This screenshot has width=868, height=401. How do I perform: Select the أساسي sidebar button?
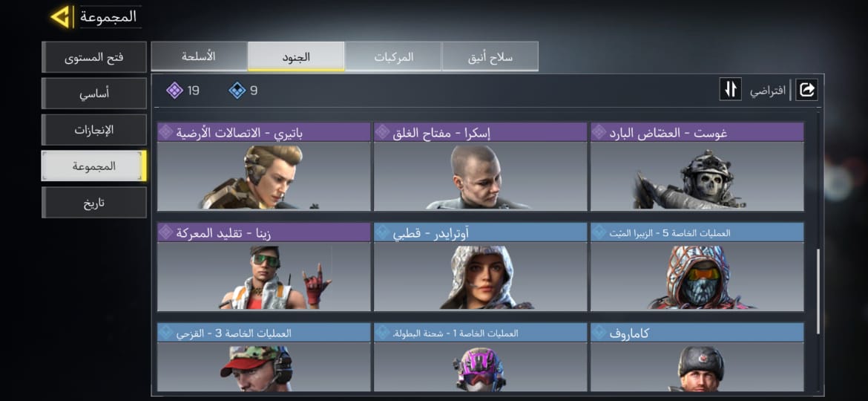[94, 94]
